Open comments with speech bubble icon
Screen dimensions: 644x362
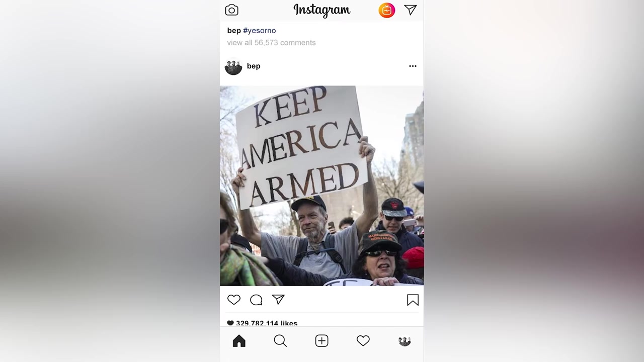pos(256,300)
